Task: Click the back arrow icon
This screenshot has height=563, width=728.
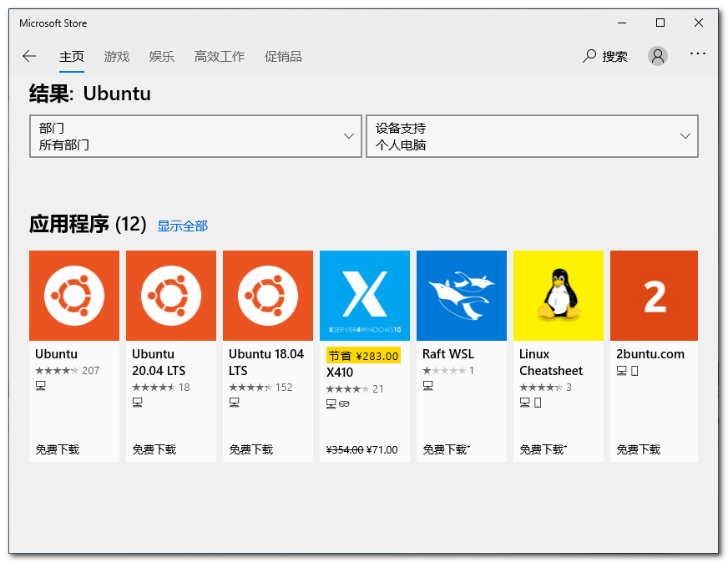Action: (x=29, y=56)
